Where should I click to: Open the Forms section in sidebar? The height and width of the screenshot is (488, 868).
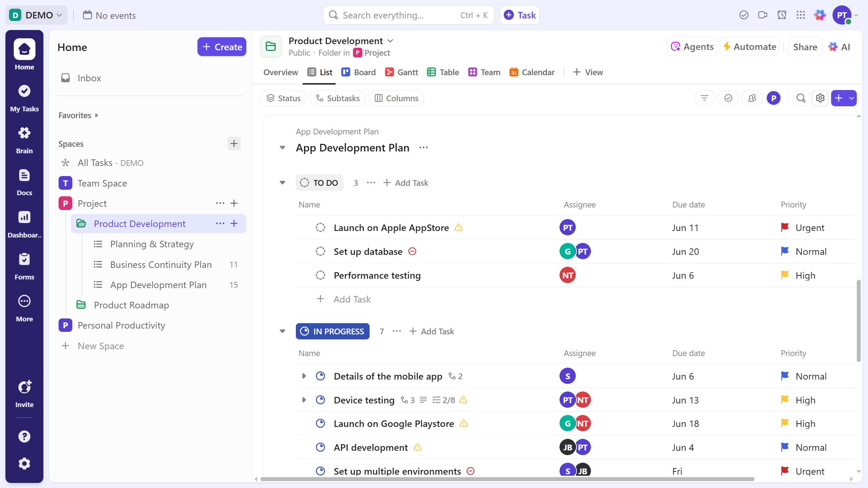(24, 266)
